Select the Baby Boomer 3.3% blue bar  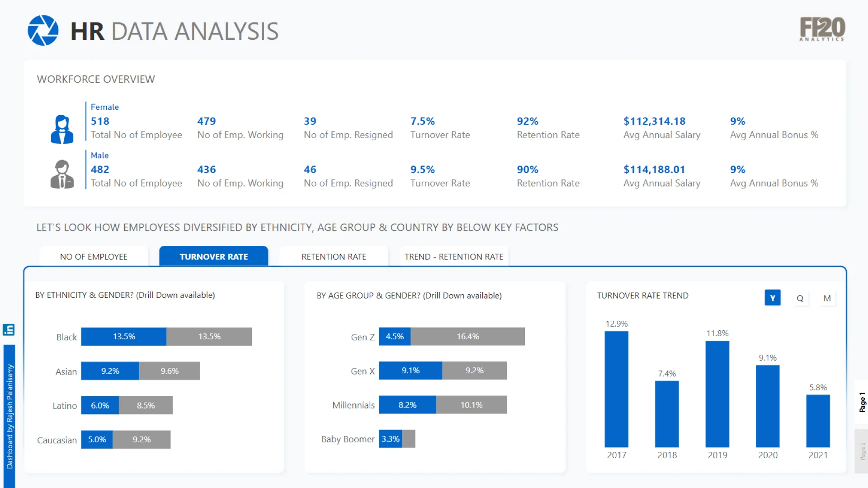[391, 439]
